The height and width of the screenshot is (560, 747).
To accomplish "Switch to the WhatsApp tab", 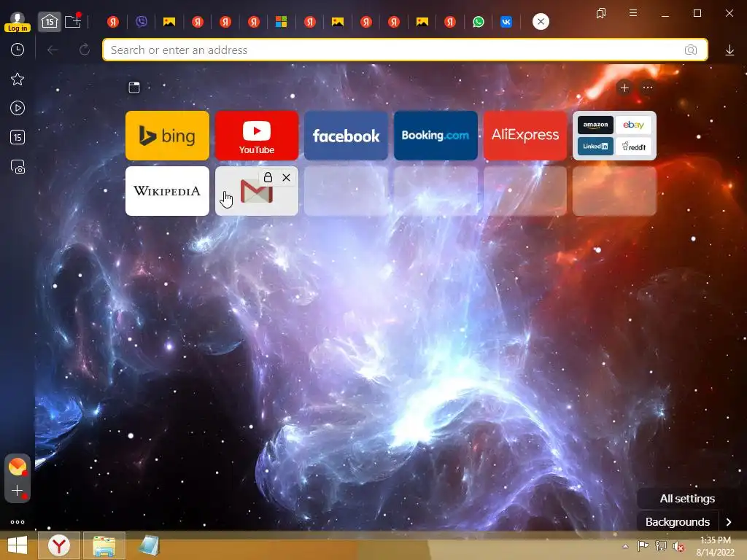I will tap(479, 21).
